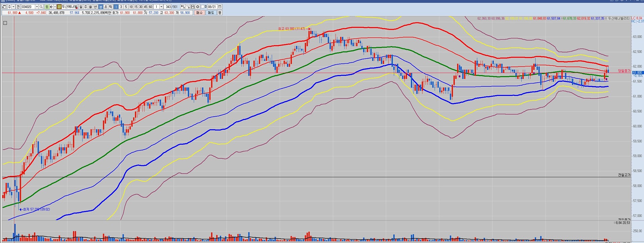Click the stock search magnifier icon

click(x=41, y=7)
